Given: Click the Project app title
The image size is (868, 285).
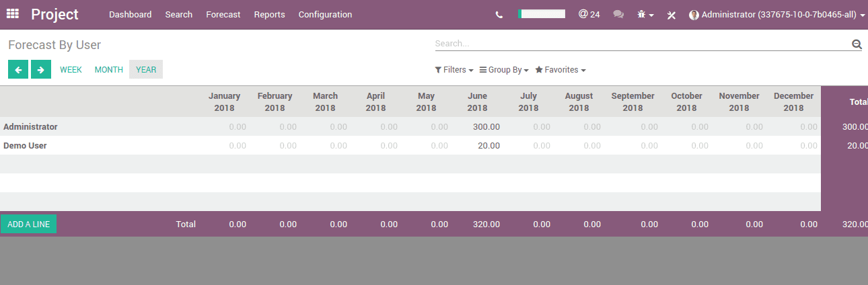Looking at the screenshot, I should click(x=55, y=14).
